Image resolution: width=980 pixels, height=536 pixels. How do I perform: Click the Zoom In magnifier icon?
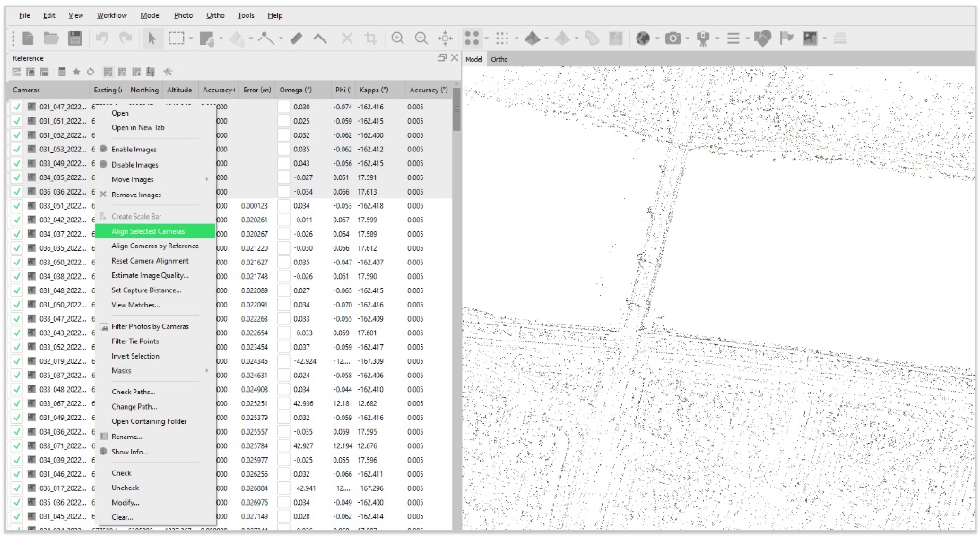click(x=397, y=40)
